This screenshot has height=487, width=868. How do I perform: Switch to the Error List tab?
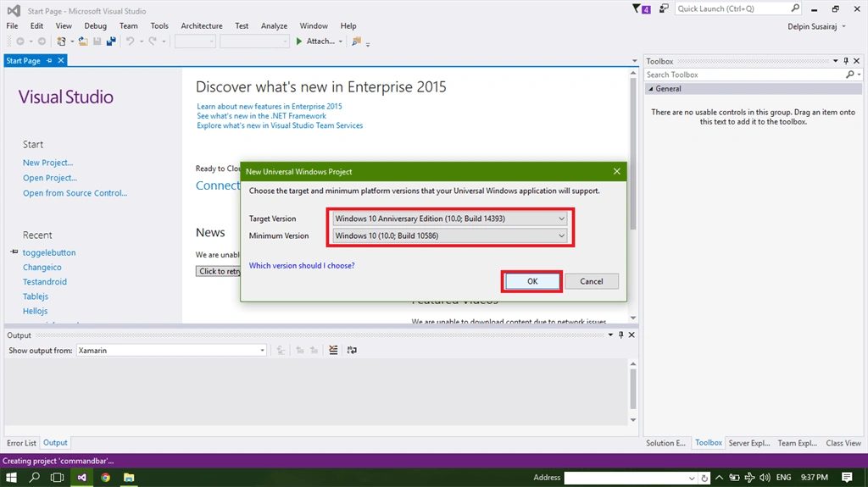coord(21,443)
